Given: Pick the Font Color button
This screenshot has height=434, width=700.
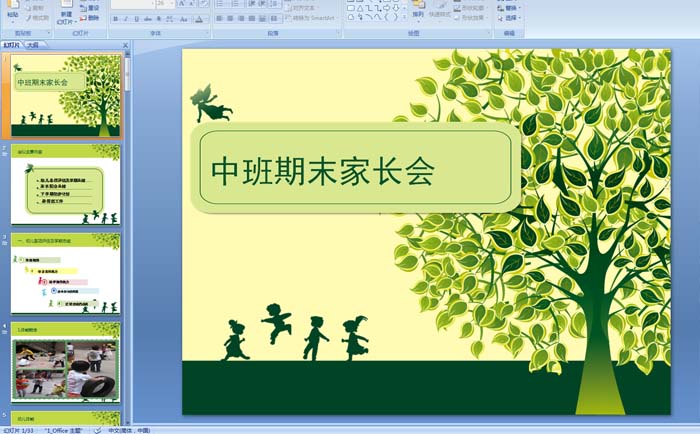Looking at the screenshot, I should click(200, 19).
